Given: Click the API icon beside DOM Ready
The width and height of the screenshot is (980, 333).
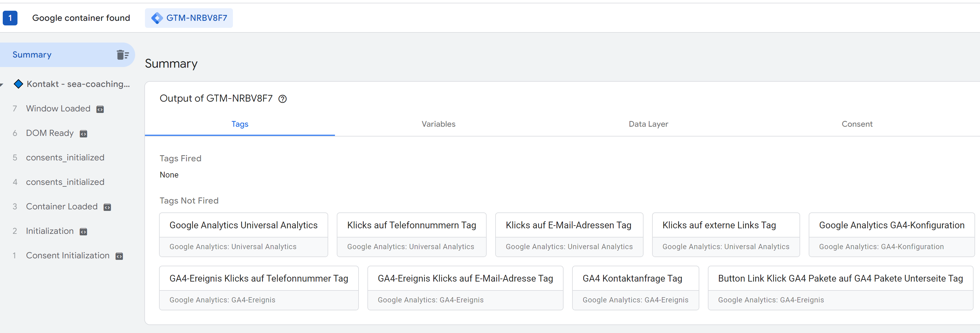Looking at the screenshot, I should click(x=83, y=134).
